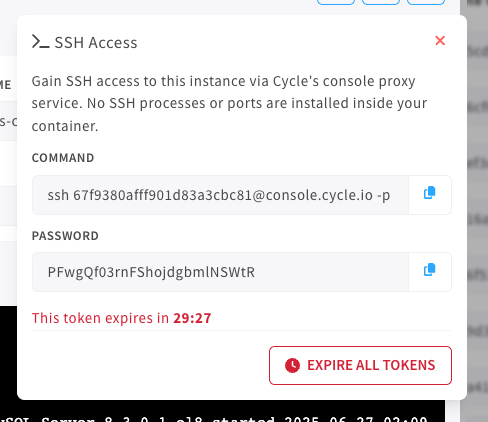
Task: Copy the SSH command to clipboard
Action: click(x=430, y=195)
